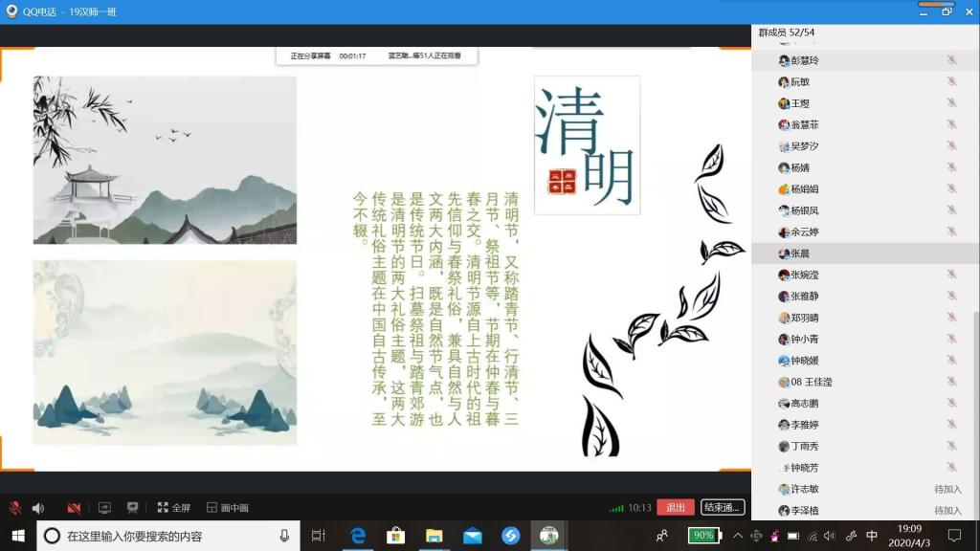Open the Windows notification center icon
The width and height of the screenshot is (980, 551).
[x=954, y=536]
